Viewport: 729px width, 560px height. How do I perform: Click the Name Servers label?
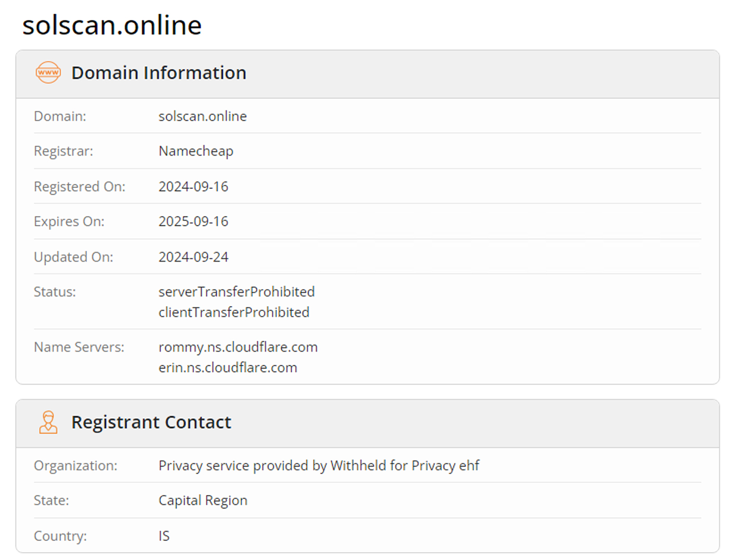click(79, 347)
